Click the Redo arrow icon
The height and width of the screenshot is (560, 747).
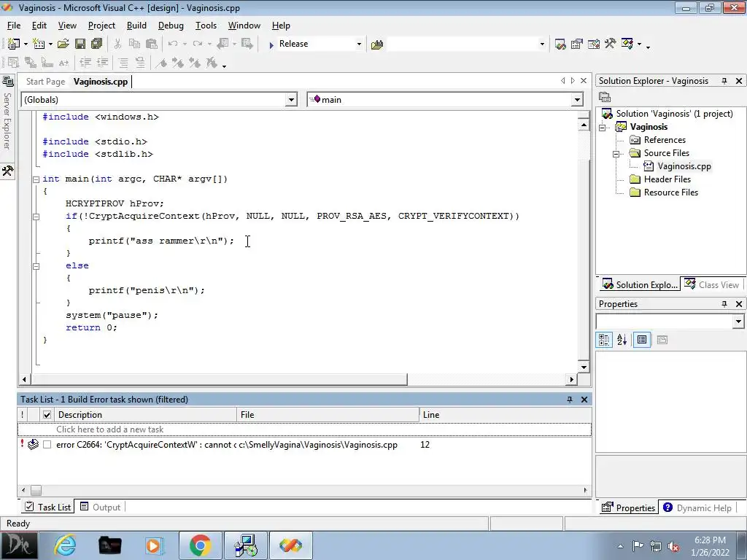(x=197, y=44)
